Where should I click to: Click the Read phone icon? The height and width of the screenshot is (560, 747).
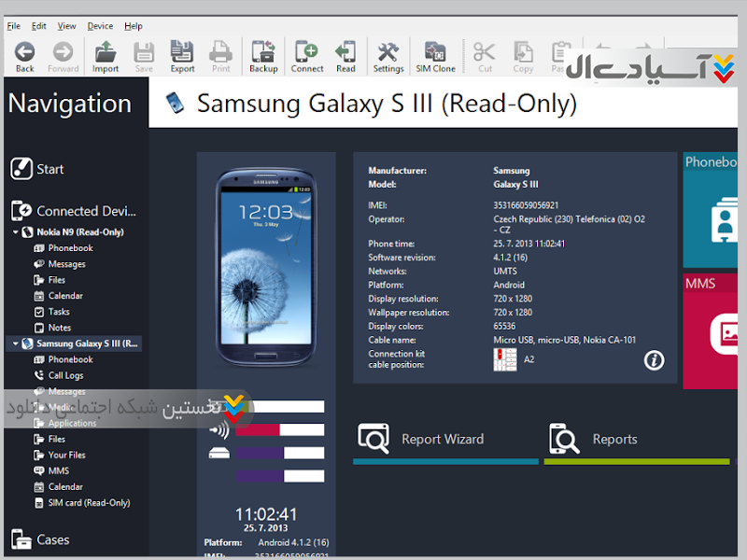[x=345, y=56]
